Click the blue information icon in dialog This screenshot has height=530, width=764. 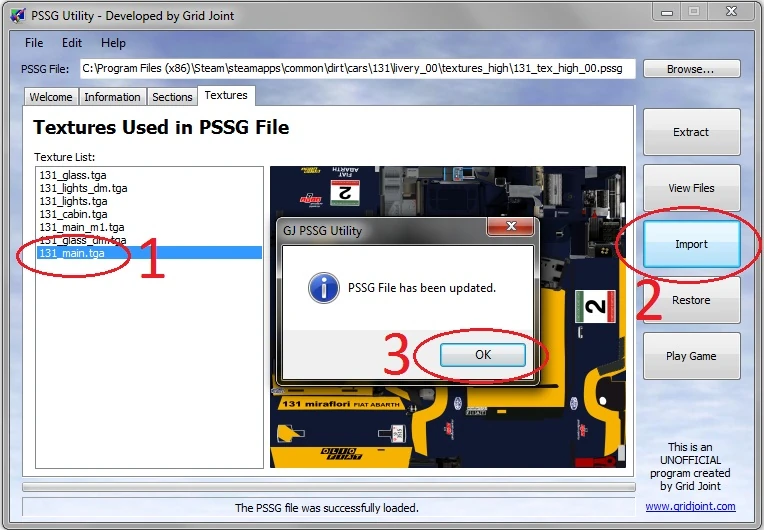pyautogui.click(x=324, y=288)
